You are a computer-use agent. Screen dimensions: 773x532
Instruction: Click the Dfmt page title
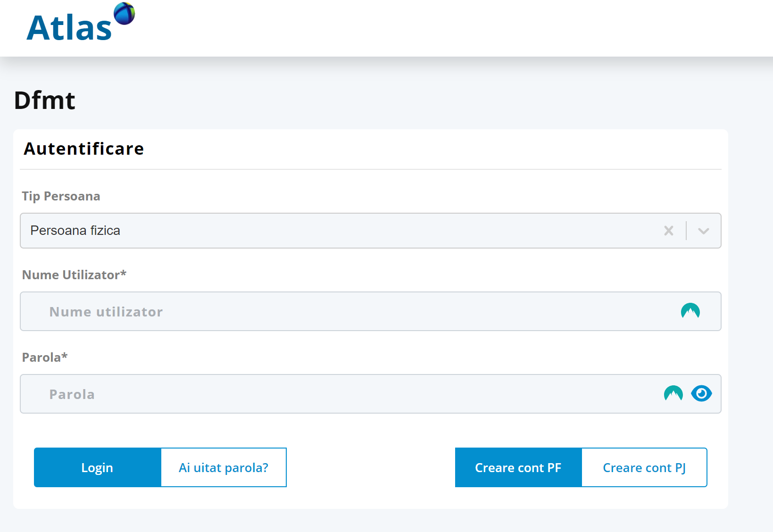(45, 100)
